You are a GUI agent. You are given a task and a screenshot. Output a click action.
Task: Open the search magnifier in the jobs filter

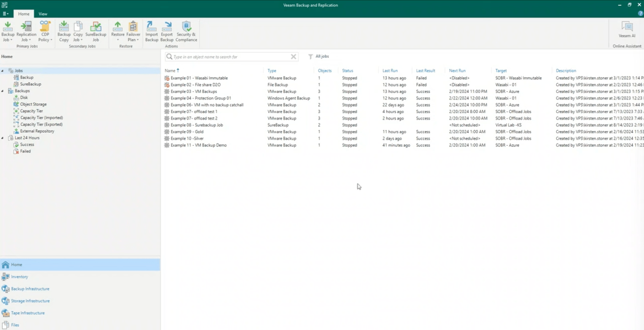click(169, 57)
